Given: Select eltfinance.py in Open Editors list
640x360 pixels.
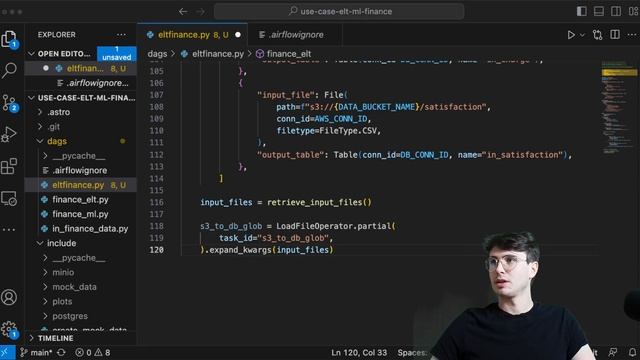Looking at the screenshot, I should [82, 69].
